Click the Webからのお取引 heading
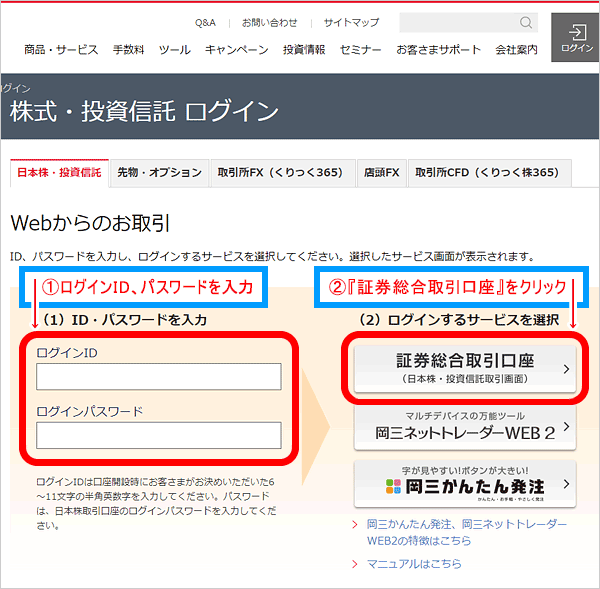The image size is (600, 589). click(90, 223)
